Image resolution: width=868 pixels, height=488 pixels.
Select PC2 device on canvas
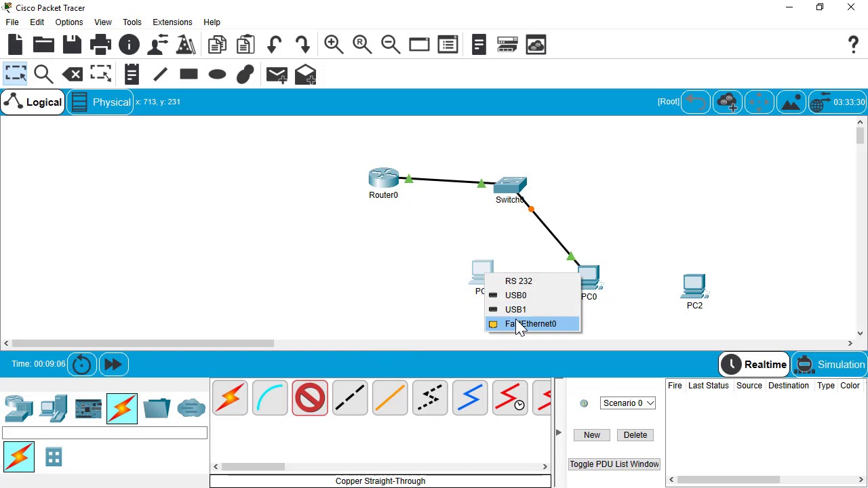pyautogui.click(x=694, y=287)
